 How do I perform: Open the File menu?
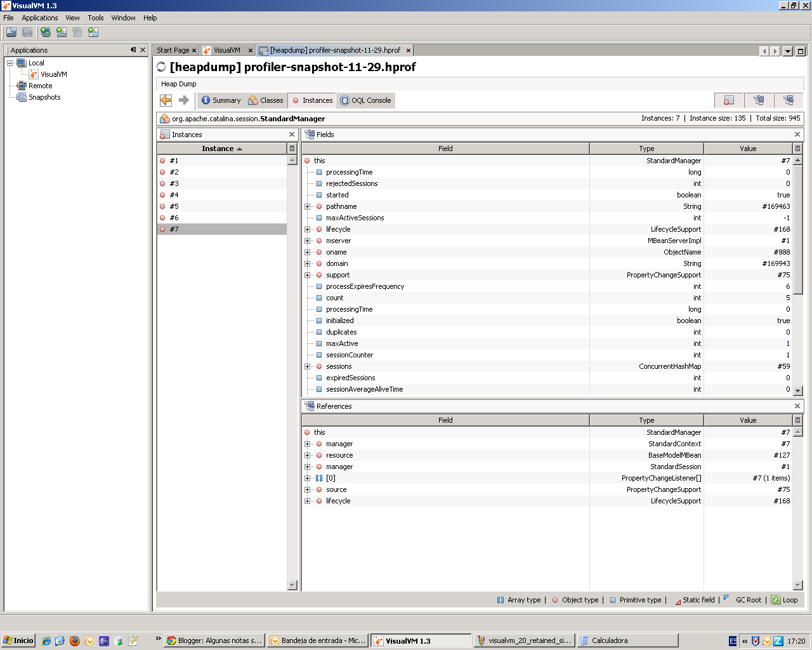coord(8,18)
